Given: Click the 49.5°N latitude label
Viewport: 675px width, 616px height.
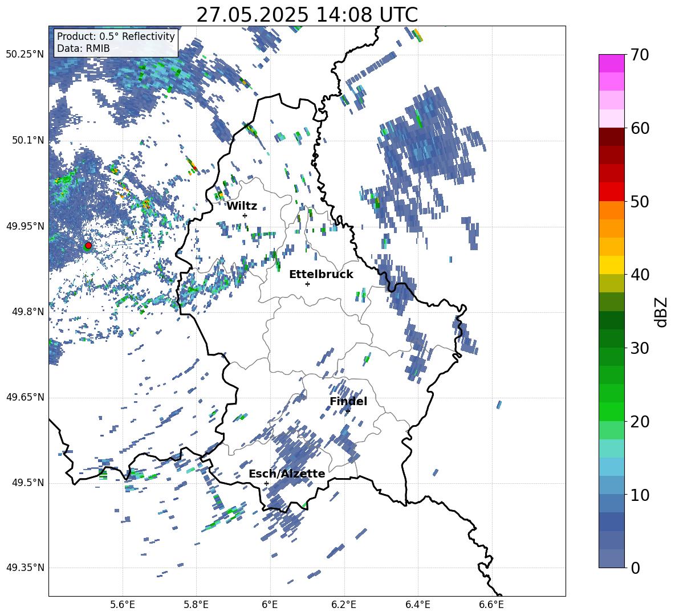Looking at the screenshot, I should [27, 483].
